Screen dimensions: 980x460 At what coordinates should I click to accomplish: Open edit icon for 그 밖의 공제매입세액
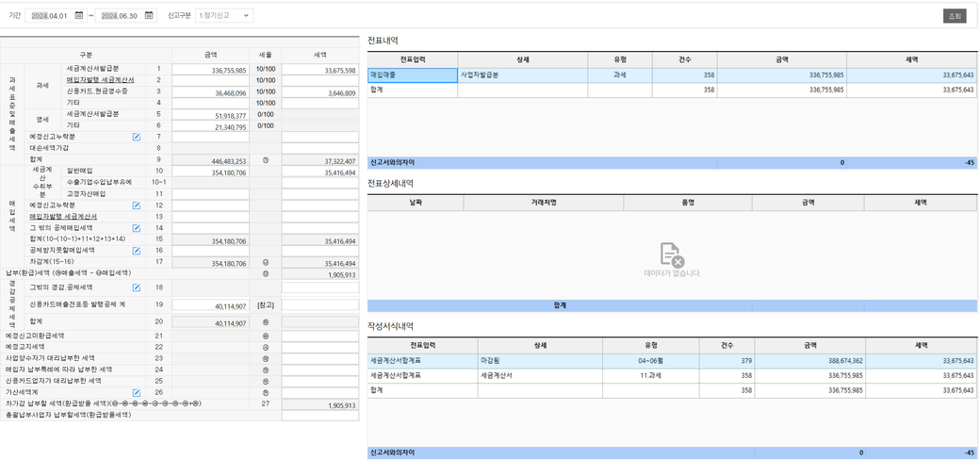137,228
